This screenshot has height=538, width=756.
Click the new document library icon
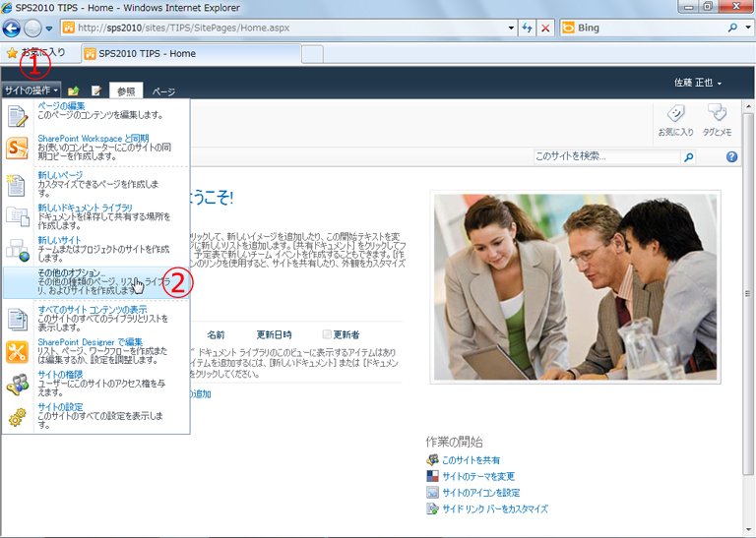[x=18, y=216]
